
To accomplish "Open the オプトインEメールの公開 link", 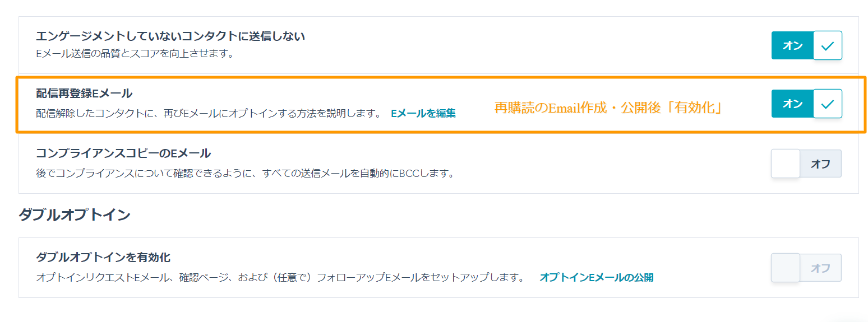I will 596,277.
